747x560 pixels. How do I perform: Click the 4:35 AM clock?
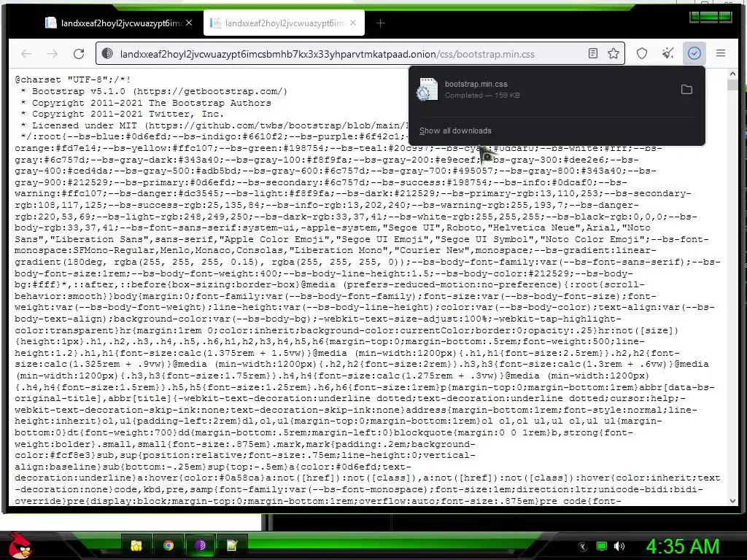point(683,546)
